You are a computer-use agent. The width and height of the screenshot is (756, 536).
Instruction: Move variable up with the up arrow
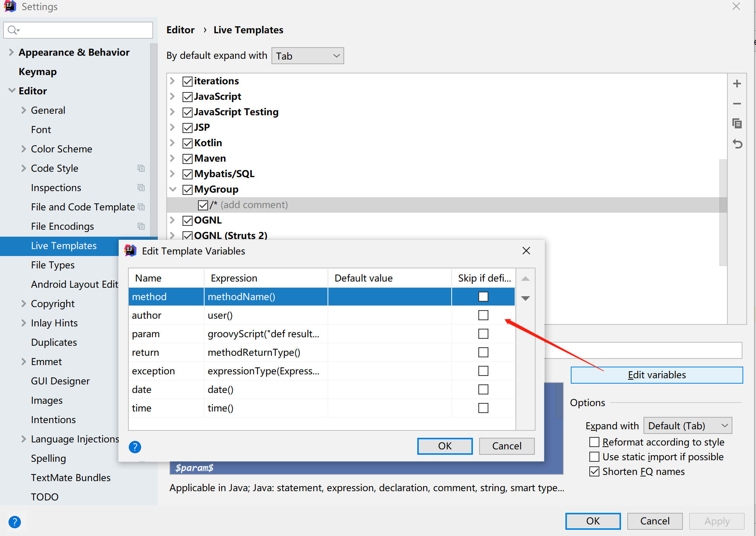pos(525,278)
